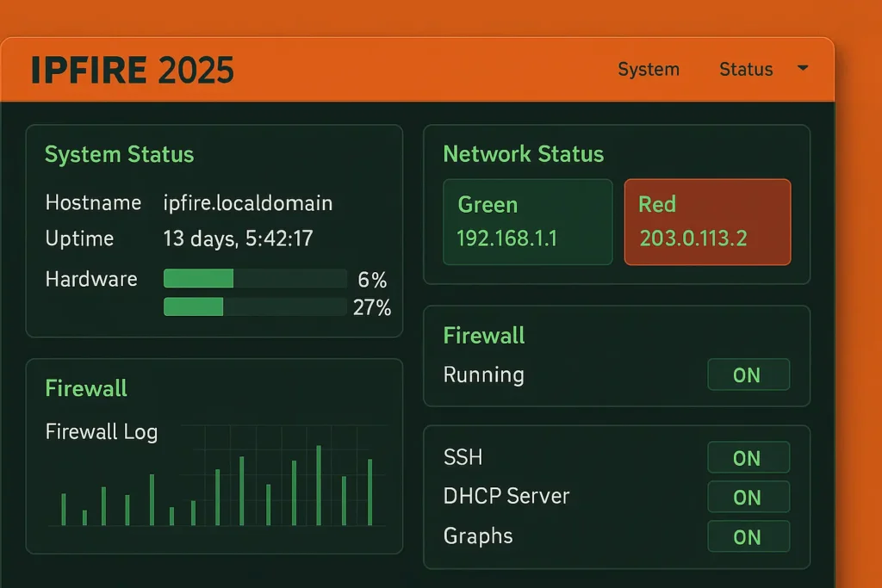Screen dimensions: 882x588
Task: Click the IPFIRE 2025 logo
Action: pyautogui.click(x=131, y=69)
